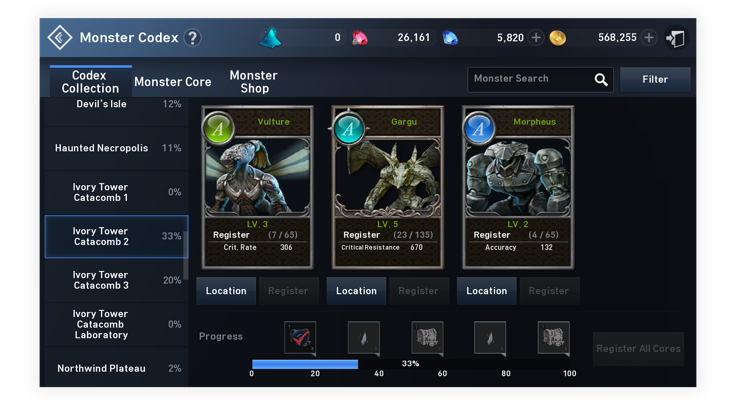736x405 pixels.
Task: Click the search magnifier icon
Action: (601, 79)
